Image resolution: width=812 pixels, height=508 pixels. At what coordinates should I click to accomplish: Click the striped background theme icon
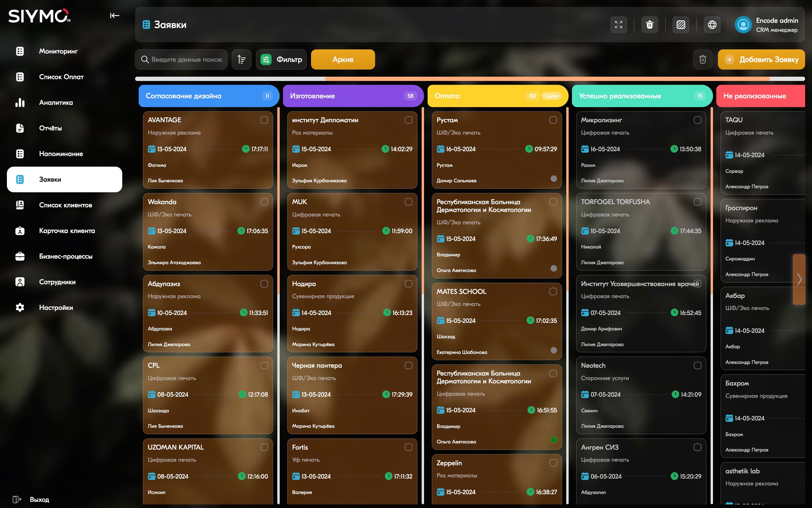pyautogui.click(x=681, y=24)
